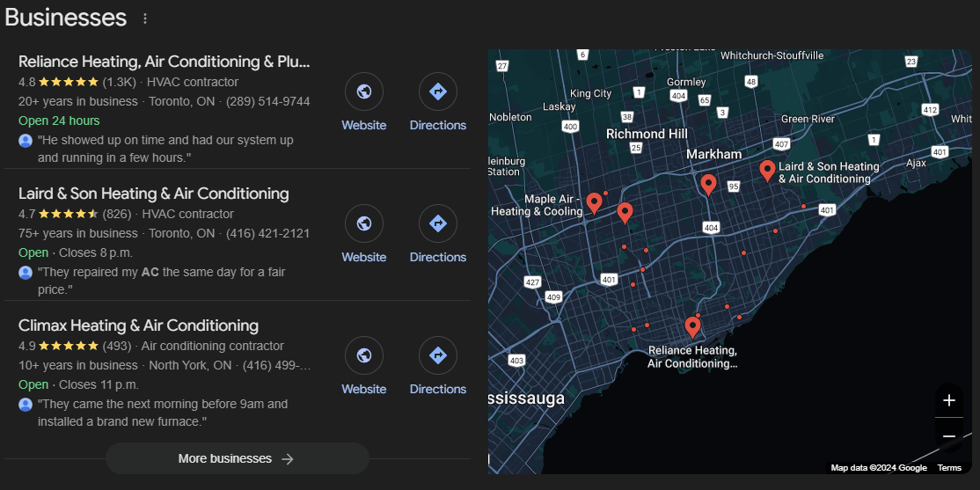Screen dimensions: 980x490
Task: Select the Reliance Heating map pin
Action: 692,327
